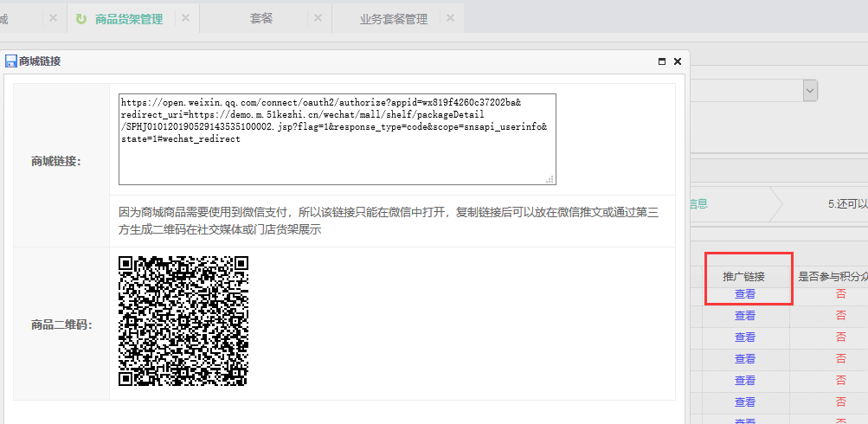Click inside the 商城链接 URL text area
This screenshot has width=868, height=424.
(338, 139)
